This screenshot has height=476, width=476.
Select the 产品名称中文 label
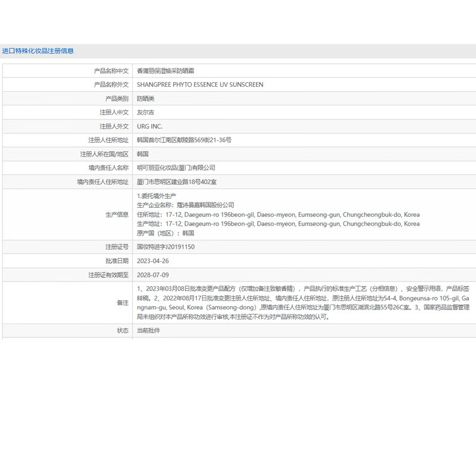click(x=111, y=71)
